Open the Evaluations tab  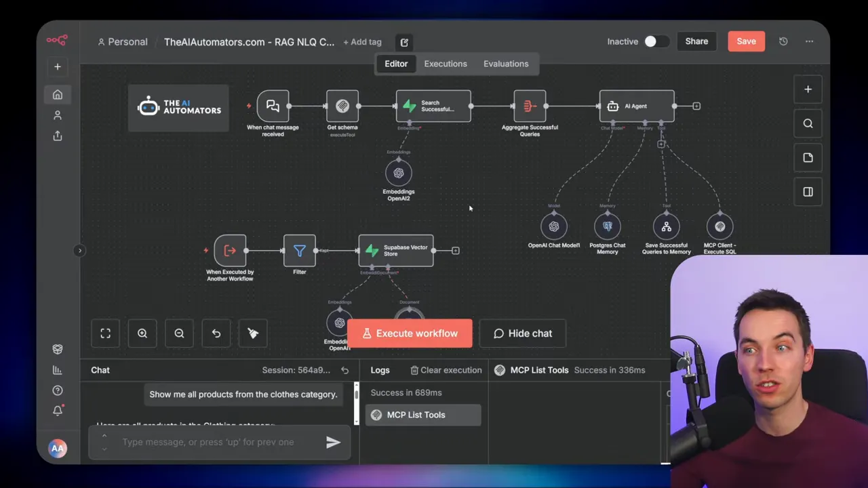[x=506, y=63]
